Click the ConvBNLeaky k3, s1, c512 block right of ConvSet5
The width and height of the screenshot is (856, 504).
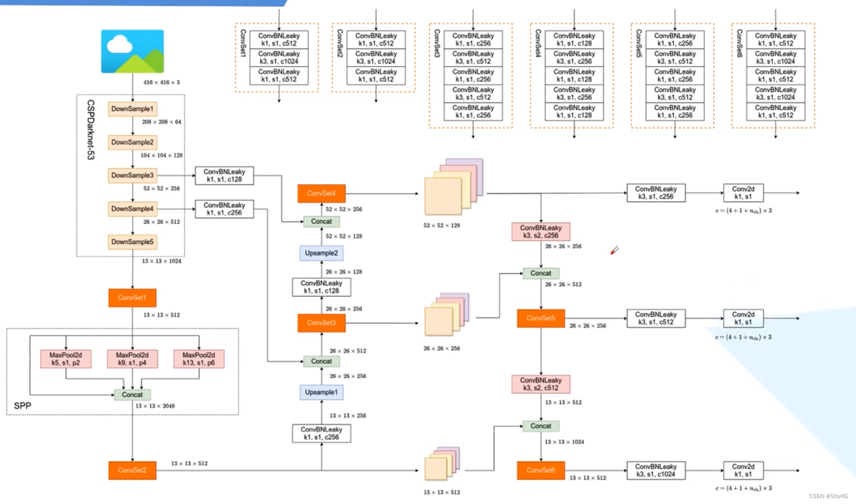656,319
